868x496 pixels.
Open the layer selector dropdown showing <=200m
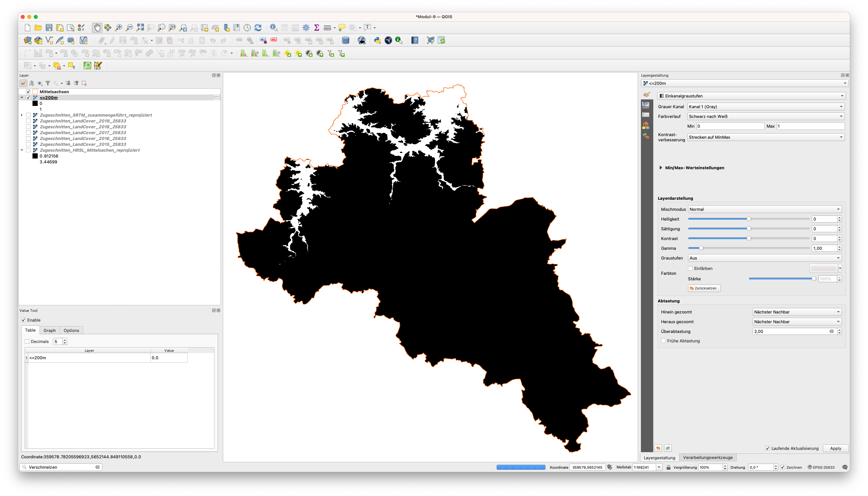click(x=745, y=83)
